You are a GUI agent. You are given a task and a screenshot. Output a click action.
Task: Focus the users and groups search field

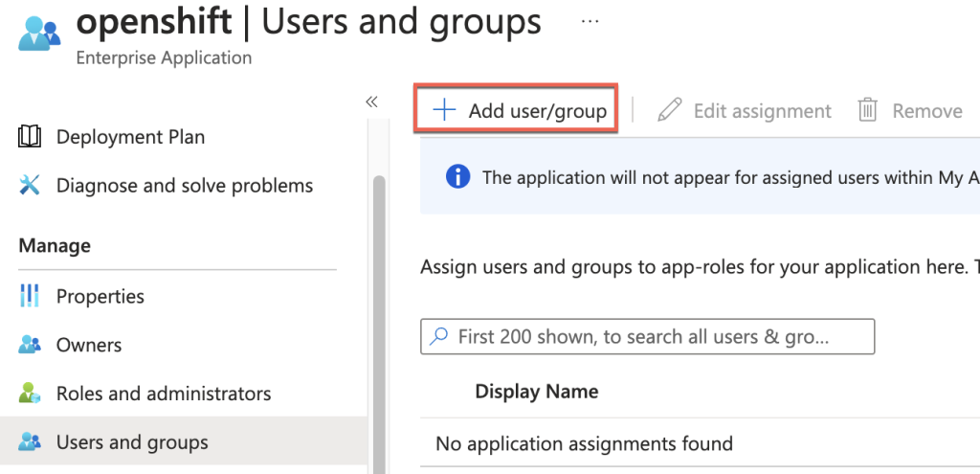point(647,337)
